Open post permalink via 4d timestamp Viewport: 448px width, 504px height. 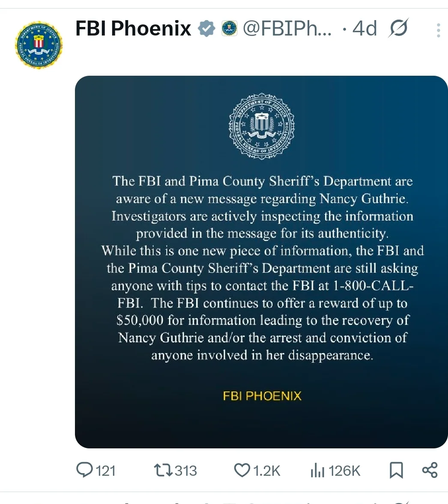pyautogui.click(x=364, y=29)
